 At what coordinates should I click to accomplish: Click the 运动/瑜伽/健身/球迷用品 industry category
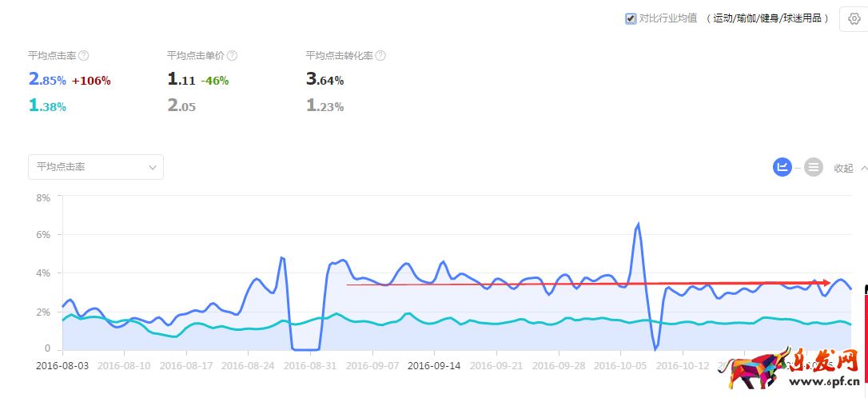point(768,18)
